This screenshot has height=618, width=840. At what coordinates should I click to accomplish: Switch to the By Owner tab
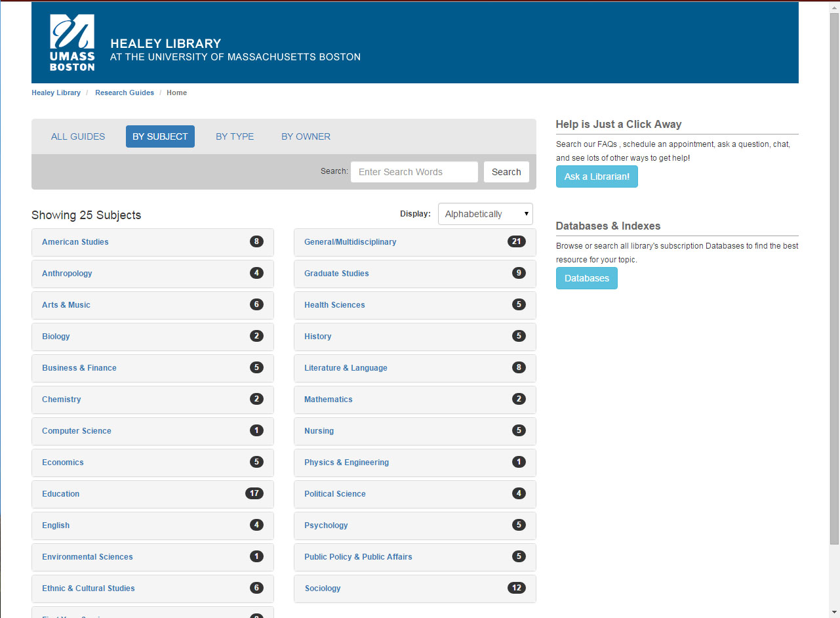click(x=306, y=136)
